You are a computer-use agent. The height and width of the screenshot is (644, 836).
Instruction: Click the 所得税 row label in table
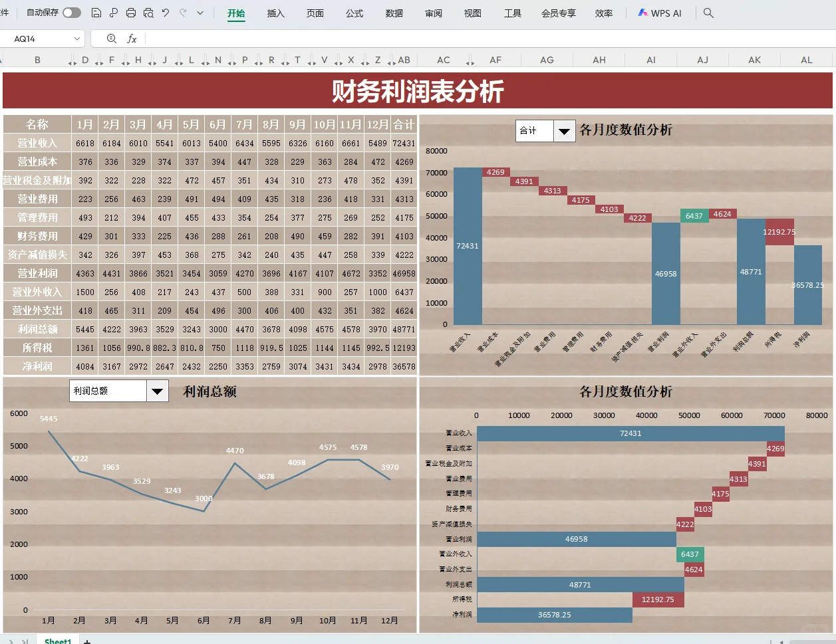37,348
